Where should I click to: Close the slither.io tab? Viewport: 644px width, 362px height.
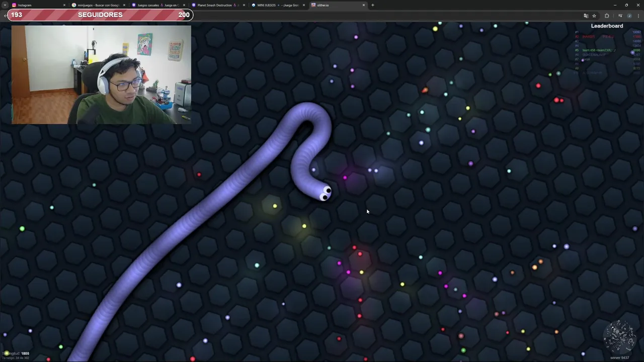(x=364, y=5)
